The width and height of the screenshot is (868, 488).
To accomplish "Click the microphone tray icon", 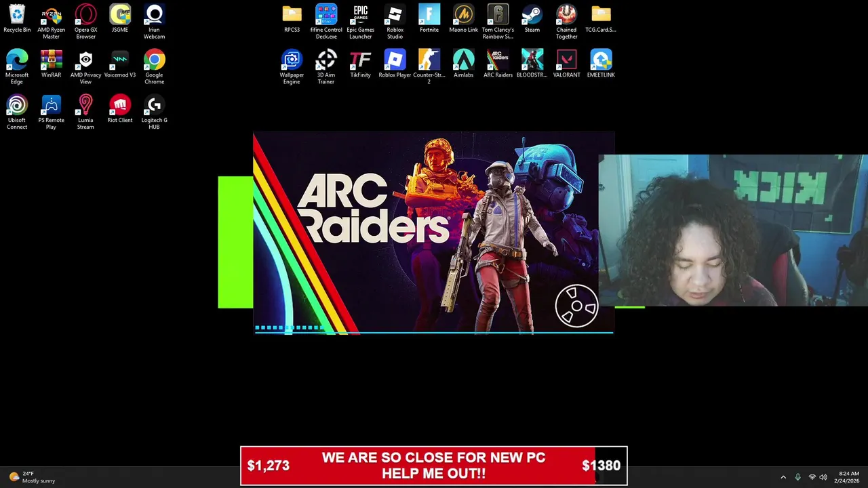I will (x=797, y=477).
